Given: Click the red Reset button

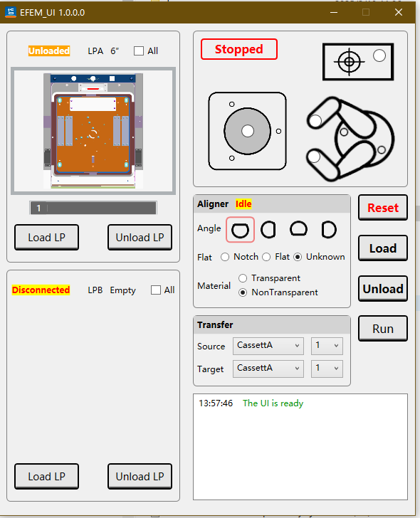Looking at the screenshot, I should tap(383, 208).
